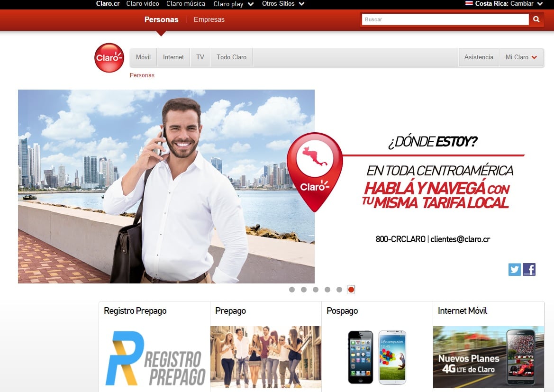Open the Pospago phones image

(377, 357)
